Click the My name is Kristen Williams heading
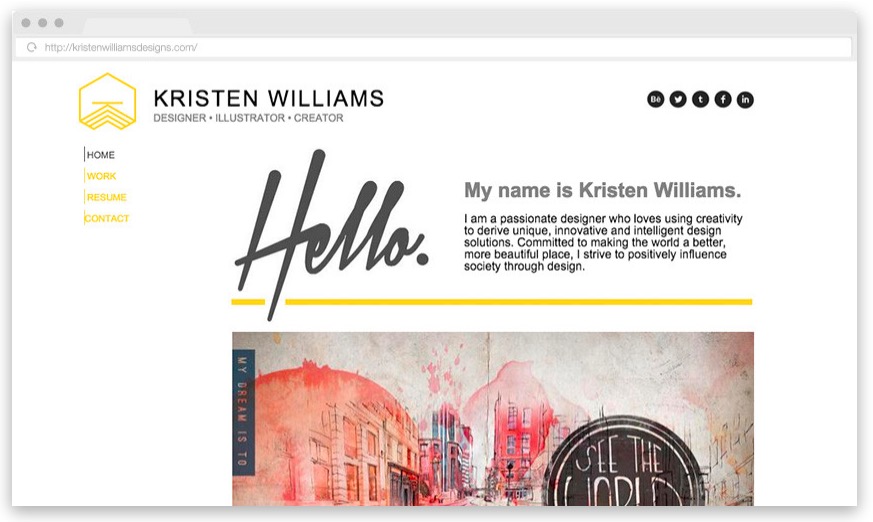 click(x=602, y=190)
